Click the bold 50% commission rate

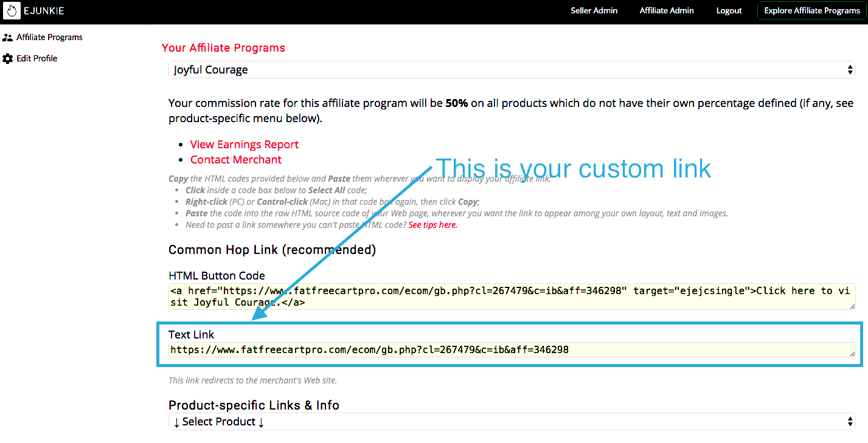(457, 103)
